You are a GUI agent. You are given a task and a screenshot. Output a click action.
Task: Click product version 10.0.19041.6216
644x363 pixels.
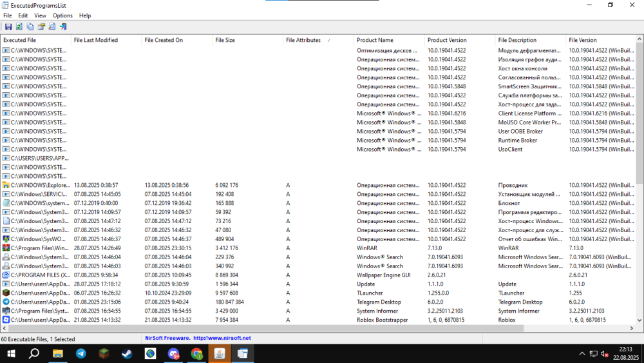tap(447, 113)
